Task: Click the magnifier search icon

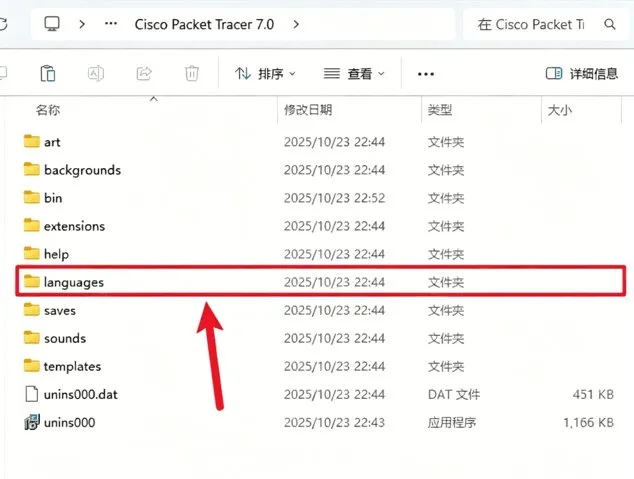Action: pyautogui.click(x=610, y=24)
